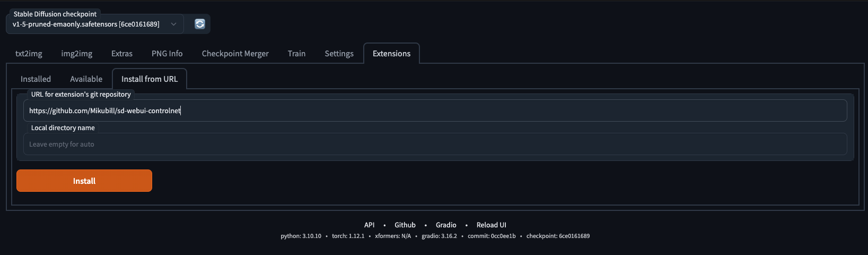The width and height of the screenshot is (868, 255).
Task: Show the Installed extensions sub-tab
Action: pyautogui.click(x=36, y=79)
